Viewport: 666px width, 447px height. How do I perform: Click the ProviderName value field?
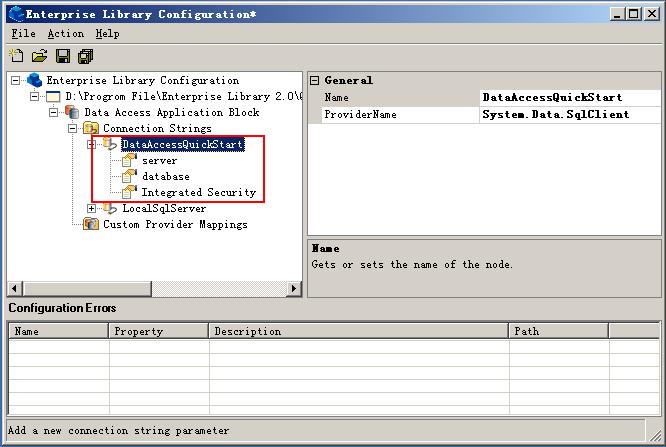pos(570,114)
